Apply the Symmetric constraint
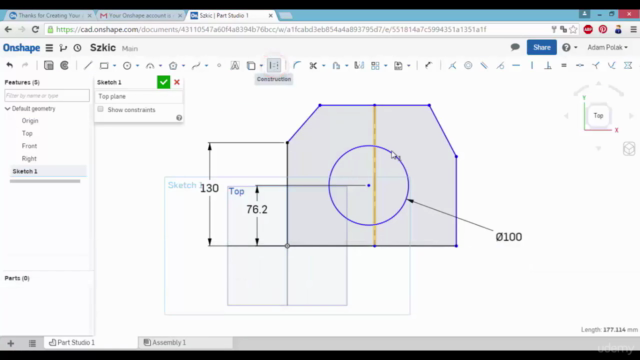The width and height of the screenshot is (640, 360). pyautogui.click(x=628, y=65)
